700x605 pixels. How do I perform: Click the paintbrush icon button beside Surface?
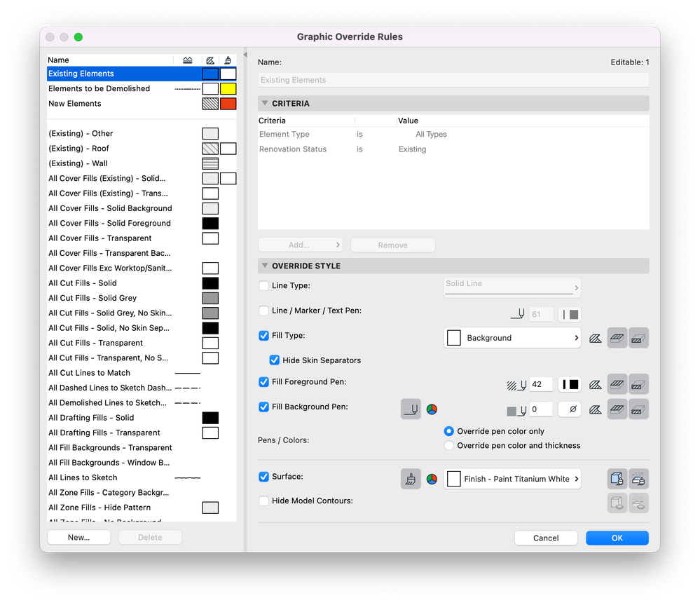pos(411,479)
